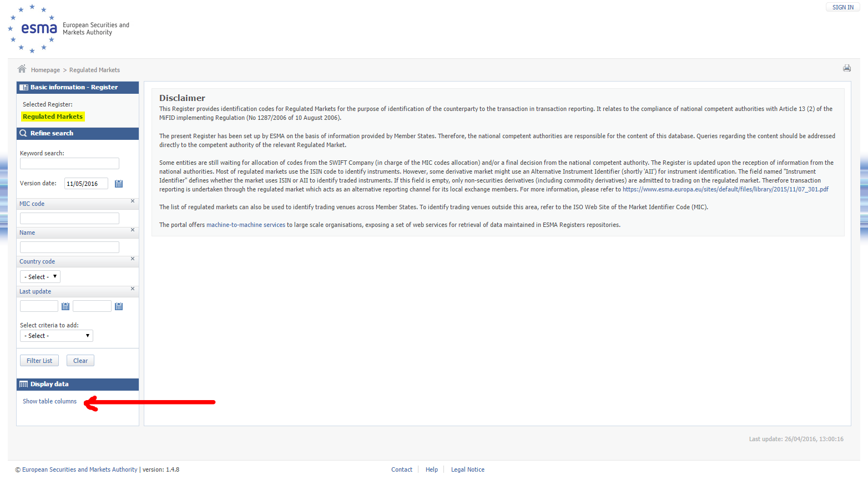Click the printer icon
Screen dimensions: 868x480
846,68
